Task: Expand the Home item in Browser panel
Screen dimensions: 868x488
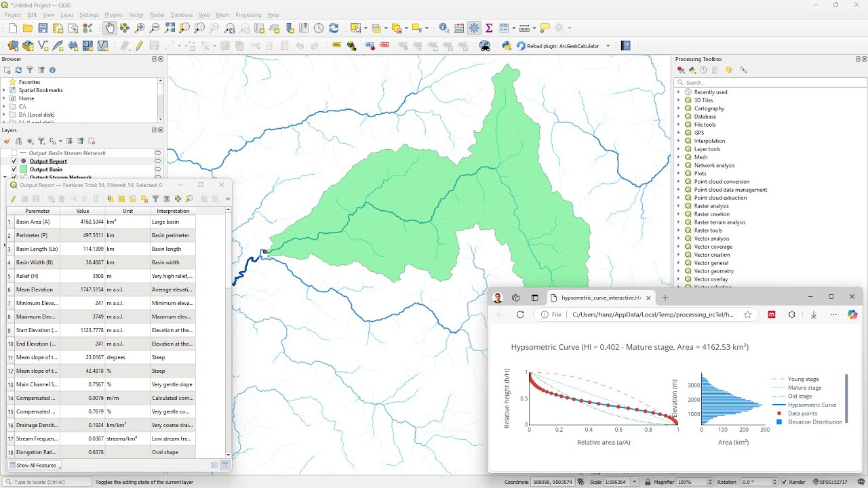Action: click(4, 98)
